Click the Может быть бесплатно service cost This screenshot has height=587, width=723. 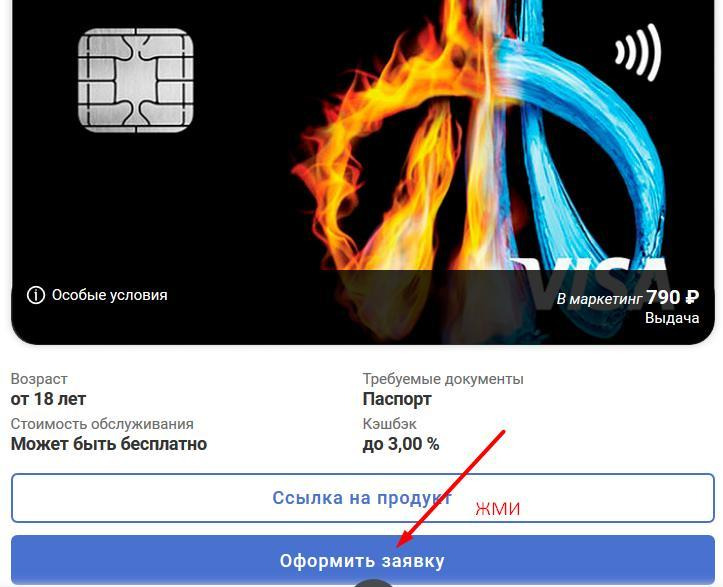[109, 444]
